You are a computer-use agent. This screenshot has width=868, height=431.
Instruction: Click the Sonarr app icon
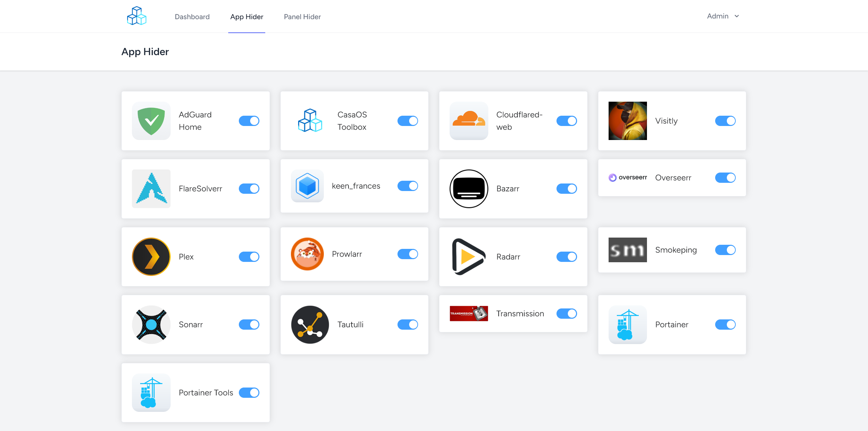tap(151, 325)
